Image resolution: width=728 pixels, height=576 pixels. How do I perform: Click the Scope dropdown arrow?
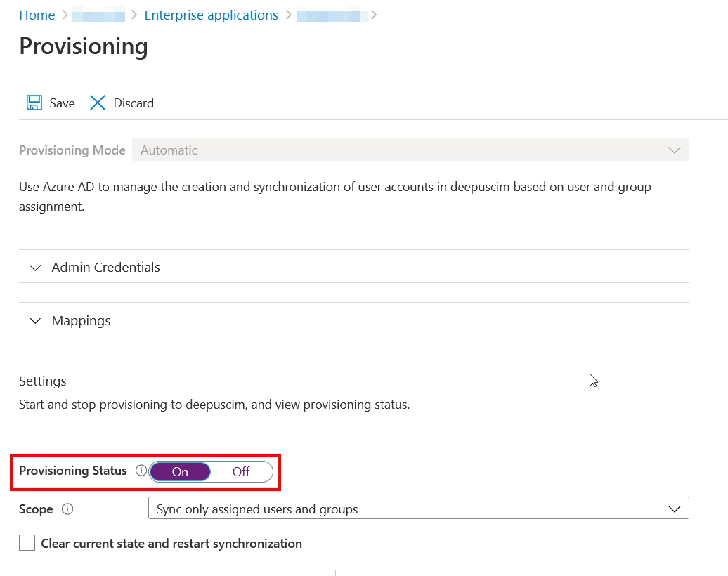[x=674, y=509]
